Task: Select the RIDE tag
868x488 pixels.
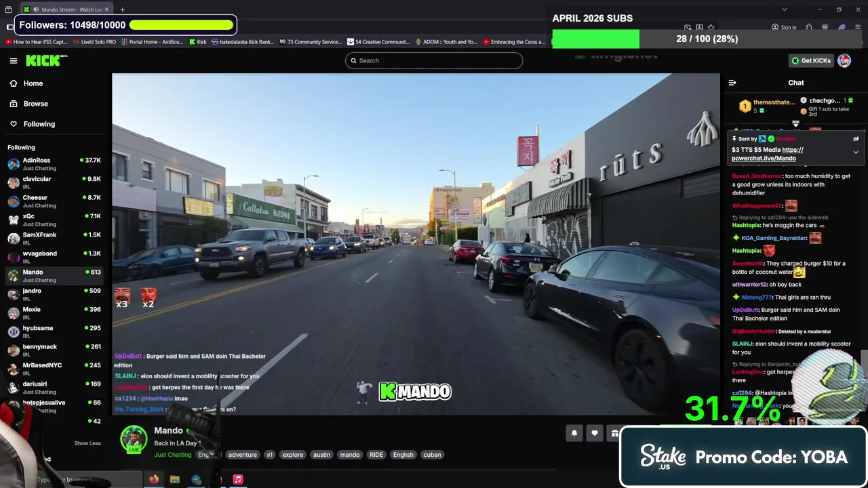Action: [376, 455]
